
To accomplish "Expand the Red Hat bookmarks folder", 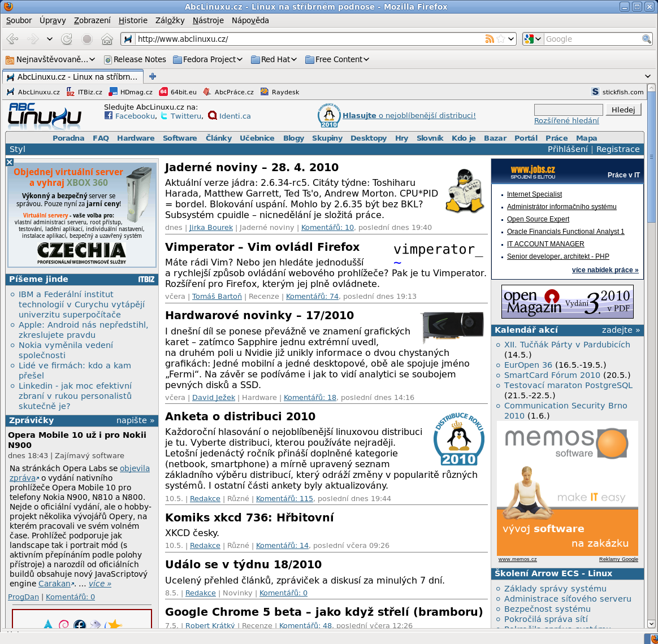I will (x=274, y=59).
